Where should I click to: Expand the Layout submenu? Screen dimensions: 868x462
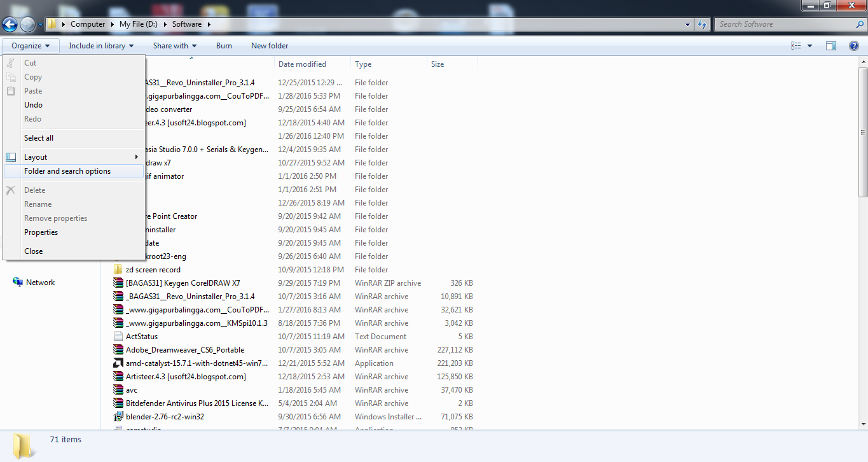pos(36,157)
